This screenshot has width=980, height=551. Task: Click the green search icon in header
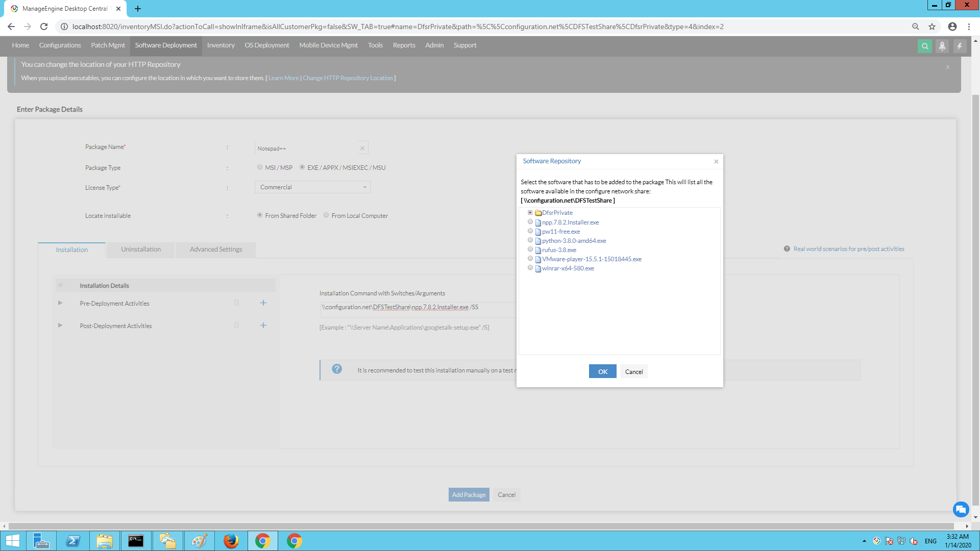[x=924, y=46]
